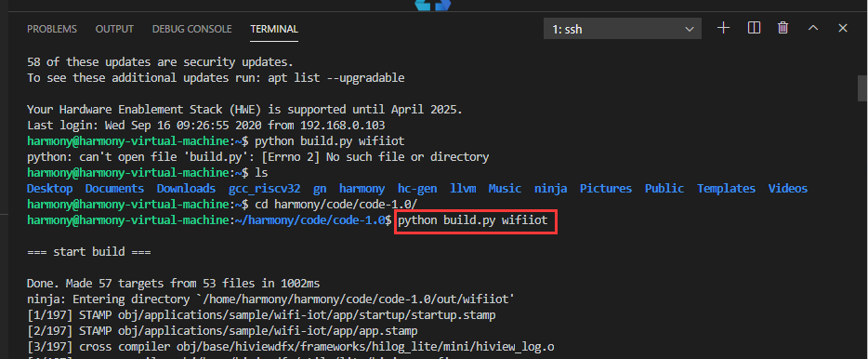Click the 'Hardware Enablement Stack (HWE)' line
This screenshot has height=359, width=868.
click(x=244, y=110)
